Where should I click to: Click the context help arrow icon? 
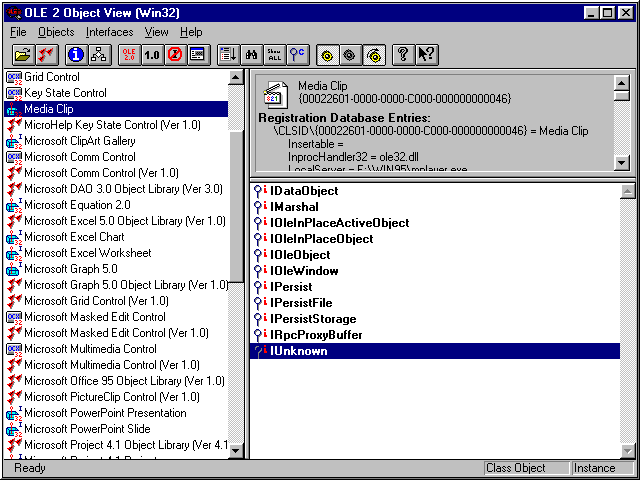427,54
